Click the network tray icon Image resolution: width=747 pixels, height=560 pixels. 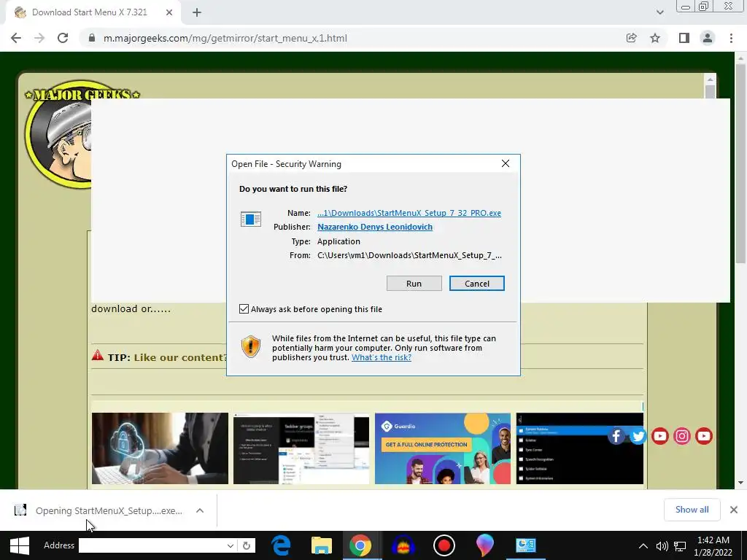coord(680,545)
